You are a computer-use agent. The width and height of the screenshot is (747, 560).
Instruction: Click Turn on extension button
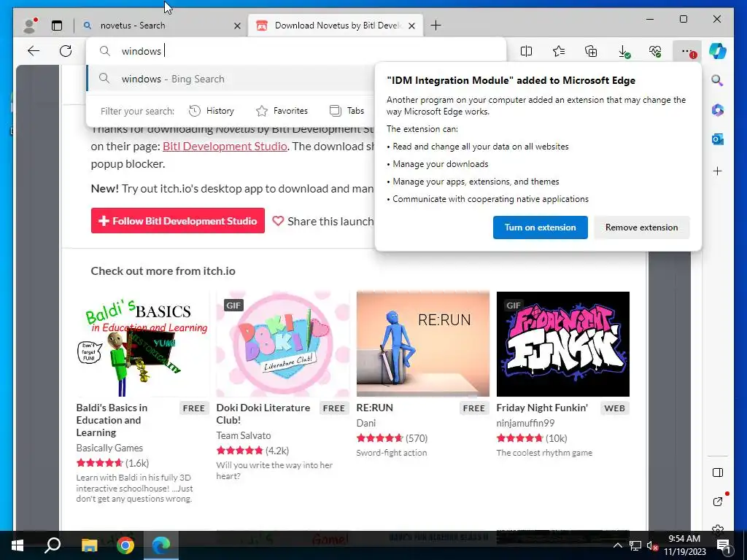click(x=541, y=227)
